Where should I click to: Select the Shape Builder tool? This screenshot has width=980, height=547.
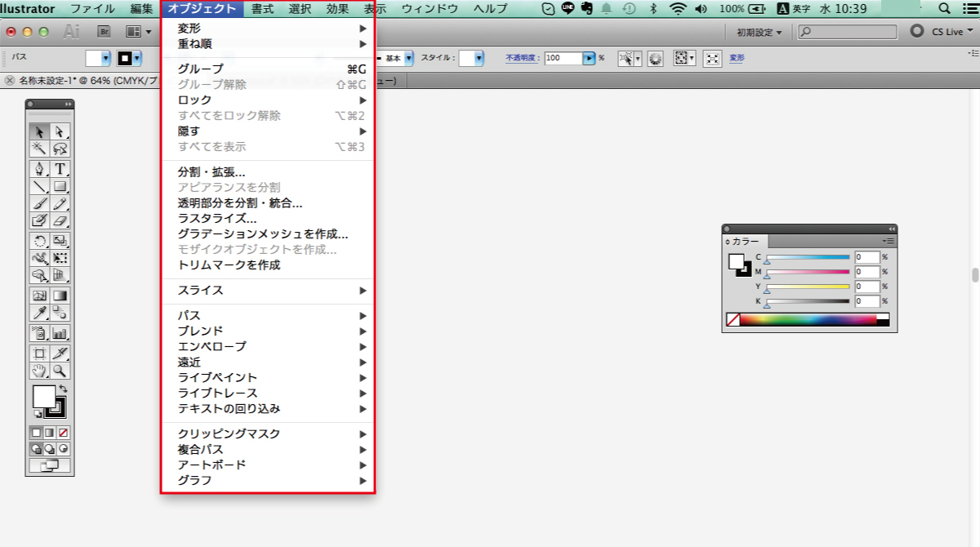[x=39, y=275]
